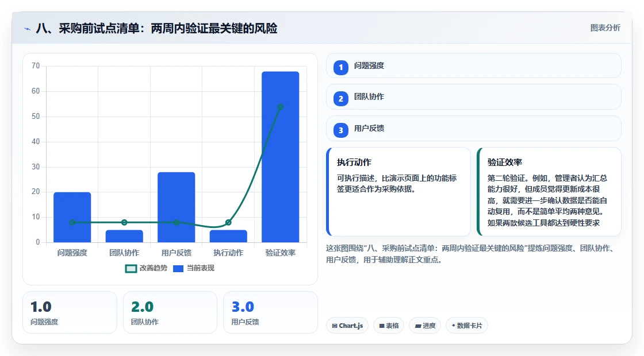Toggle the 改善趋势 legend item
The height and width of the screenshot is (356, 644).
(146, 268)
